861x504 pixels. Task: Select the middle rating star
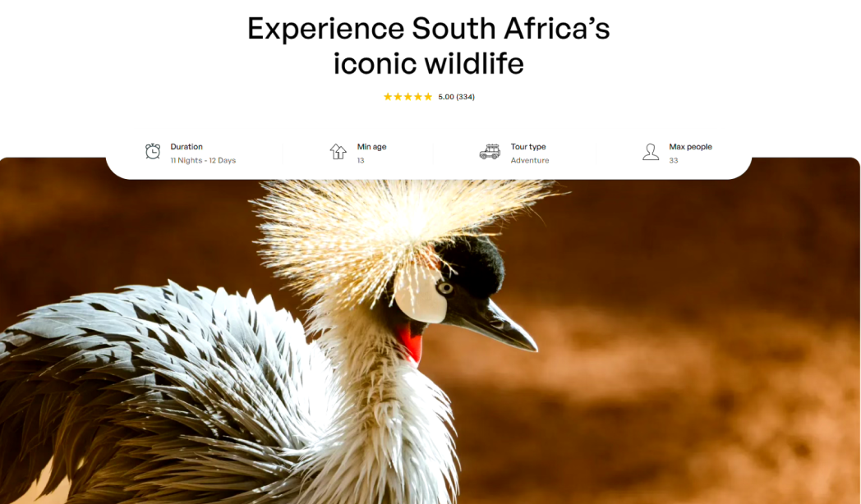[x=408, y=97]
